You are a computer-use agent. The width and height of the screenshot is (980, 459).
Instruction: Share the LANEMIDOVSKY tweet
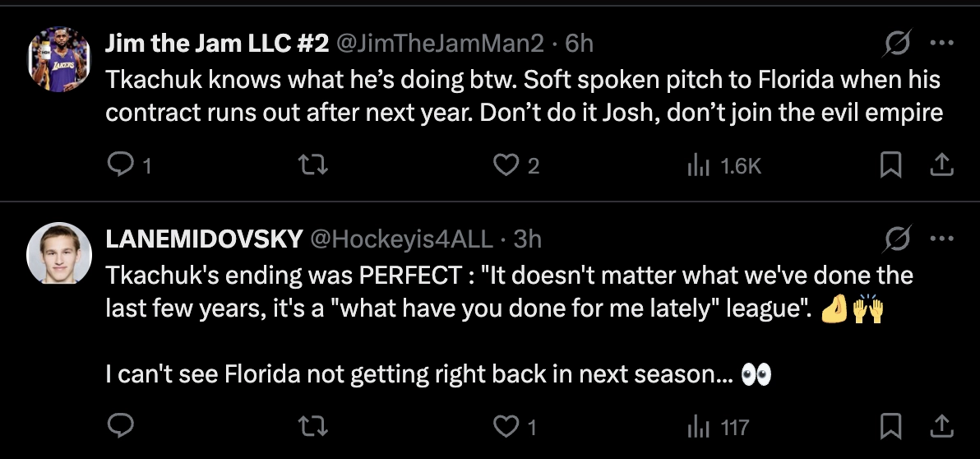(941, 426)
